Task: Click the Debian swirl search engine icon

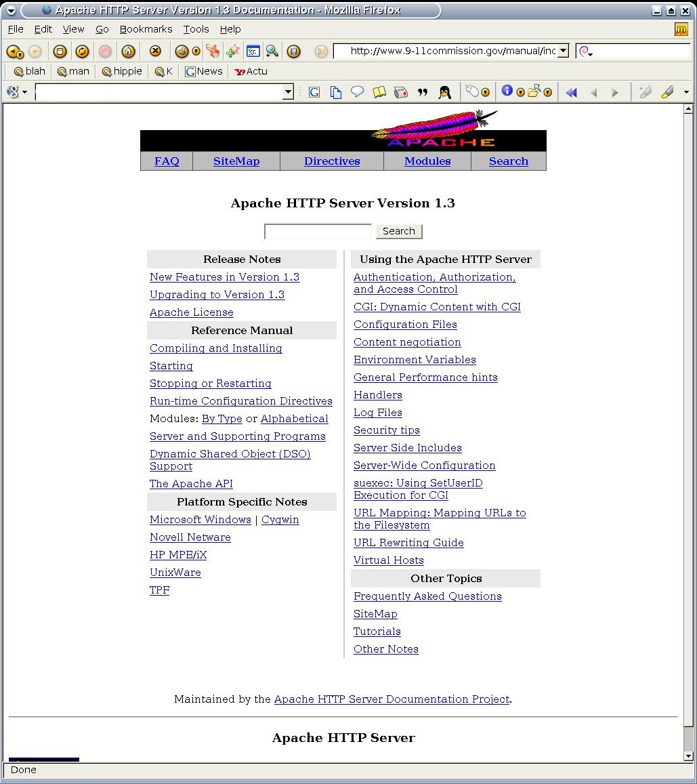Action: pos(584,51)
